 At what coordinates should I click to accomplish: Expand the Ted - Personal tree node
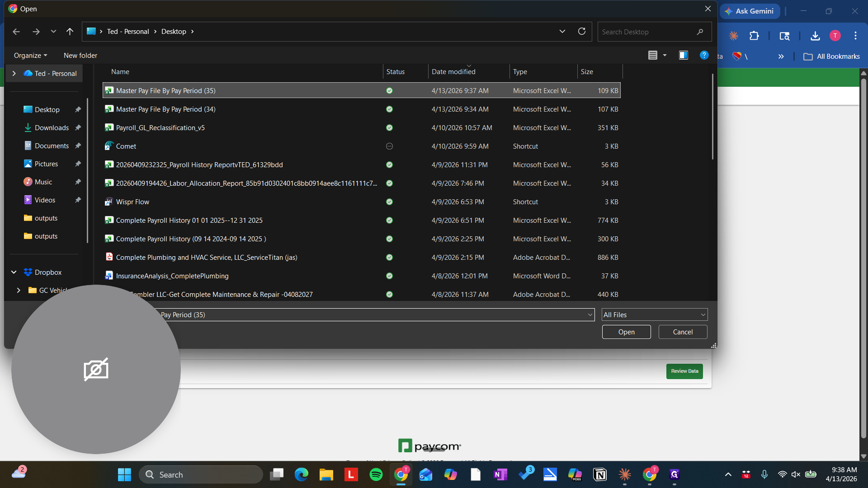[14, 73]
